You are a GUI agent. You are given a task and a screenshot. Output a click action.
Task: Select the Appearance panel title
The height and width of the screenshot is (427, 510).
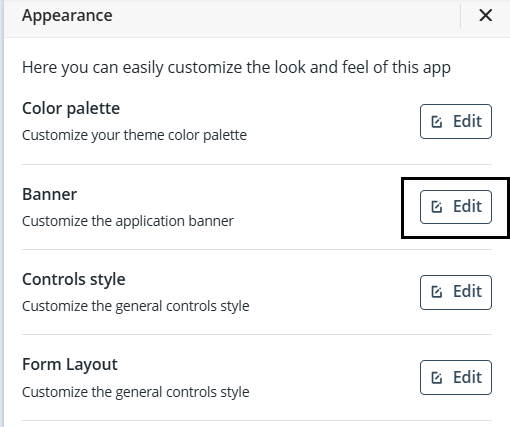[67, 16]
